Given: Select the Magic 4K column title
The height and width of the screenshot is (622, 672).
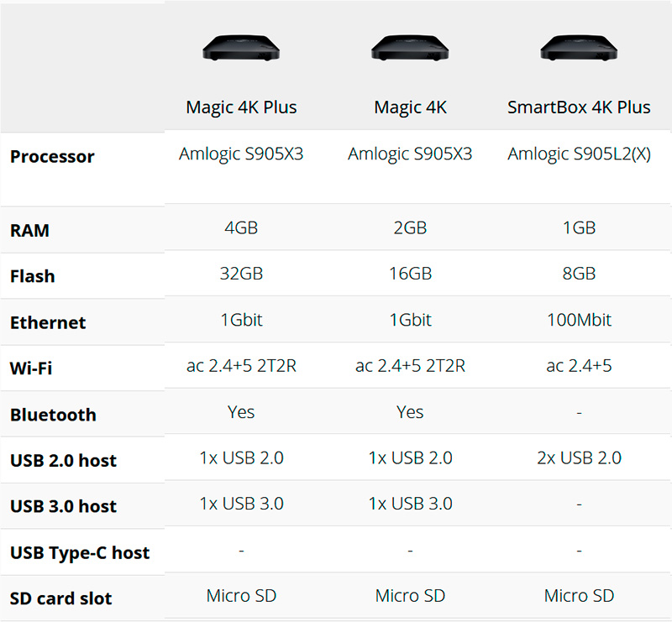Looking at the screenshot, I should tap(410, 107).
